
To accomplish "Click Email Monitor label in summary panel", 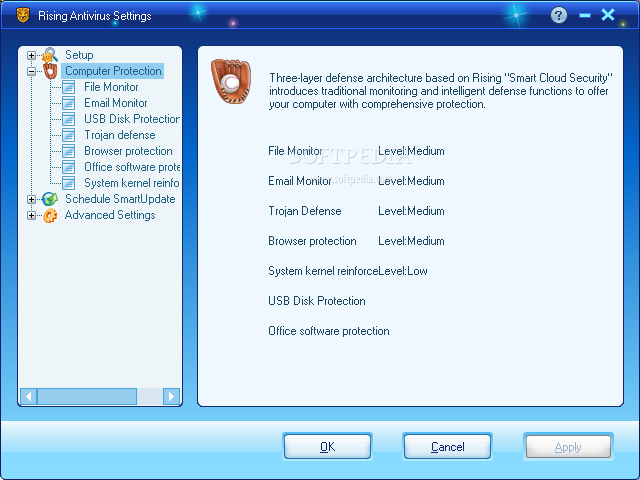I will tap(300, 181).
